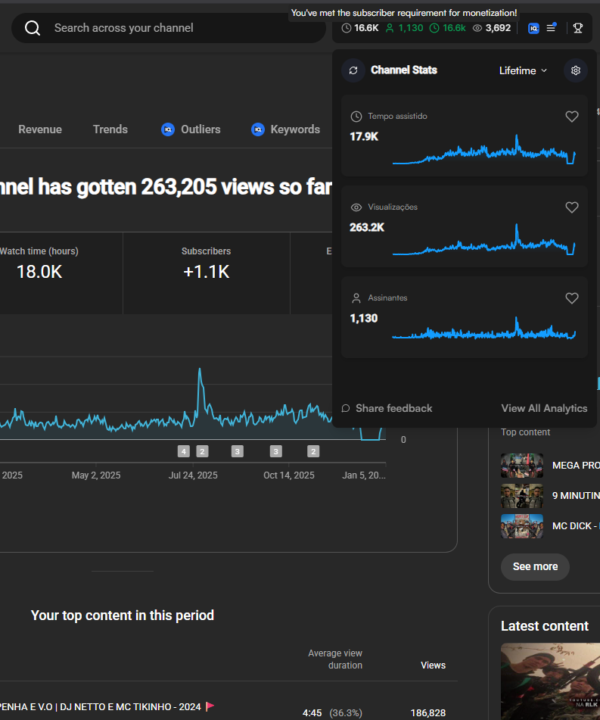600x720 pixels.
Task: Open the MEGA PRO top content thumbnail
Action: [x=522, y=465]
